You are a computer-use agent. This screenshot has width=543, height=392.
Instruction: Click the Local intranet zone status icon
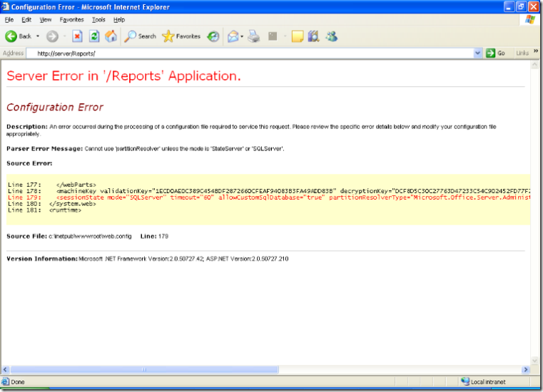465,381
